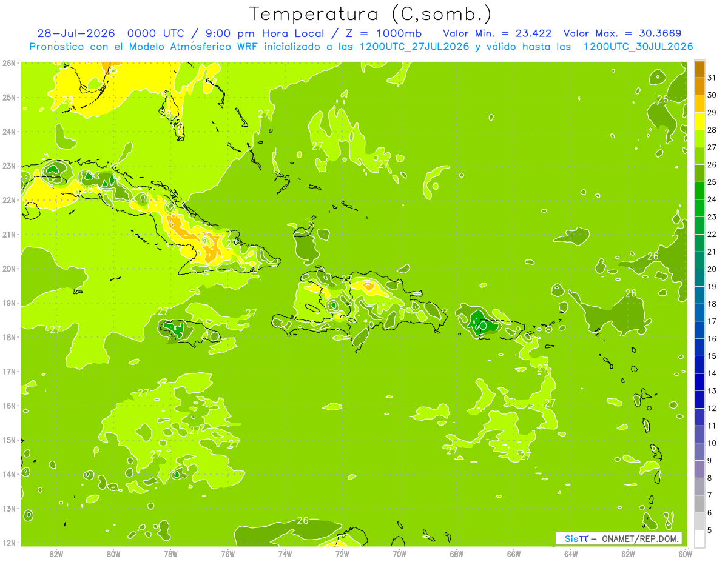Click the latitude axis label "12N"
This screenshot has width=728, height=562.
[9, 543]
